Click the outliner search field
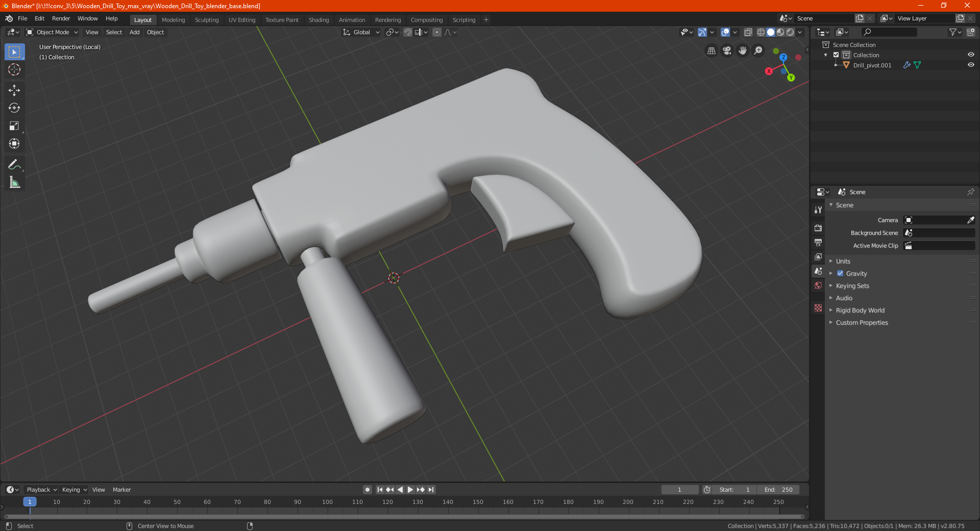The width and height of the screenshot is (980, 531). pyautogui.click(x=889, y=32)
